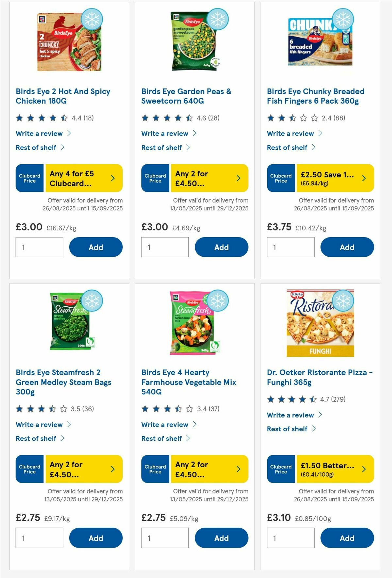
Task: Expand the £1.50 Better offer on Funghi pizza
Action: click(x=364, y=469)
